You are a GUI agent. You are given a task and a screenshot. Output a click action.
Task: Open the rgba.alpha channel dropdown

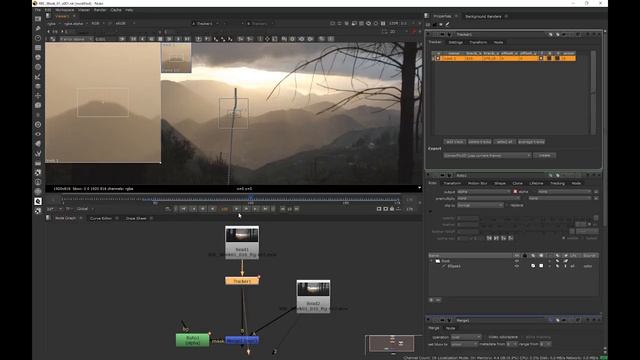pos(75,24)
